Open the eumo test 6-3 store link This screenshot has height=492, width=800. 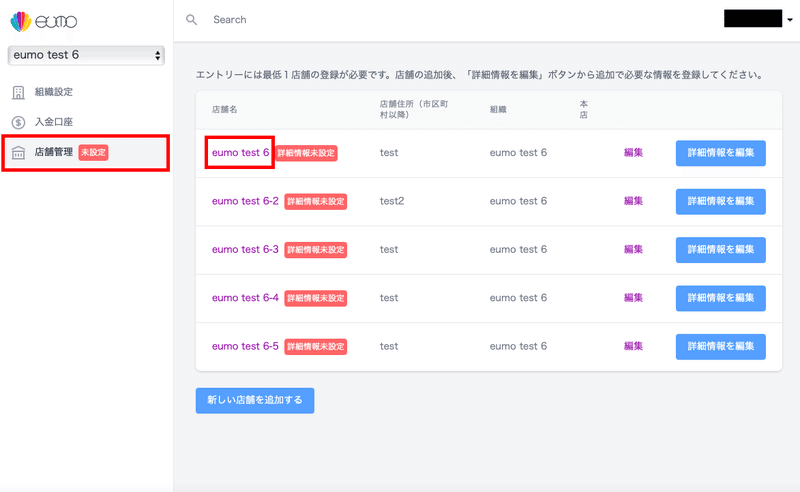[245, 250]
